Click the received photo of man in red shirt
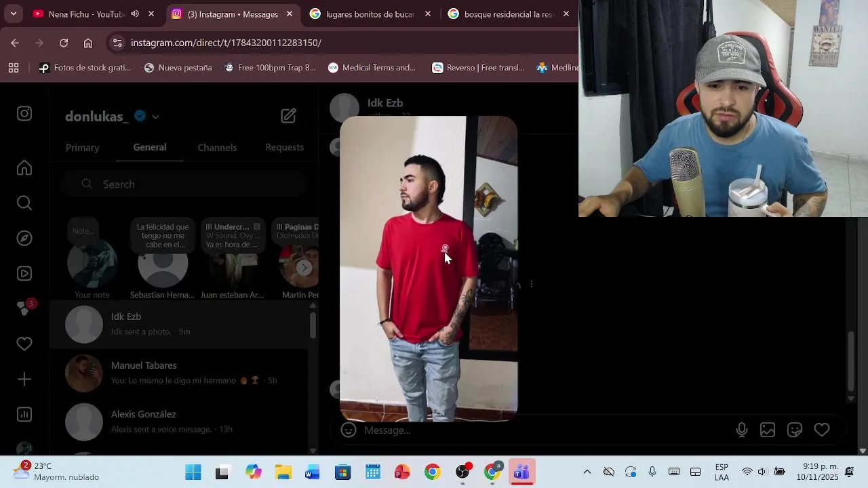The image size is (868, 488). 429,268
